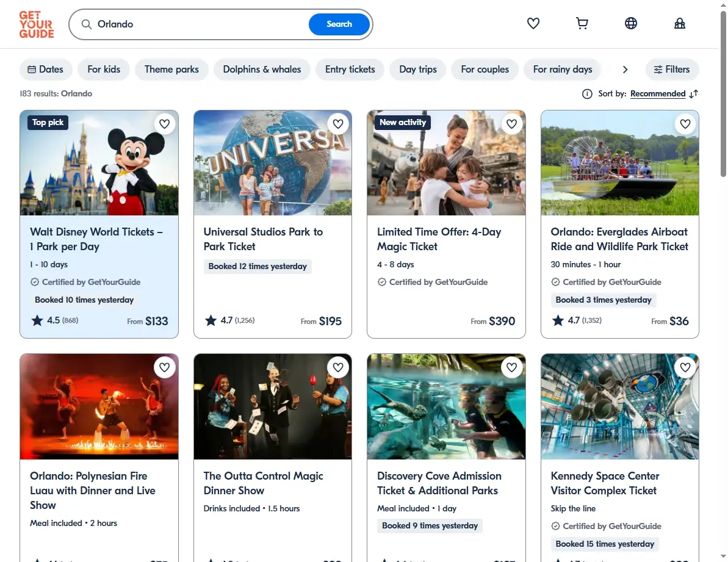The width and height of the screenshot is (728, 562).
Task: Select the Theme parks filter chip
Action: pos(171,70)
